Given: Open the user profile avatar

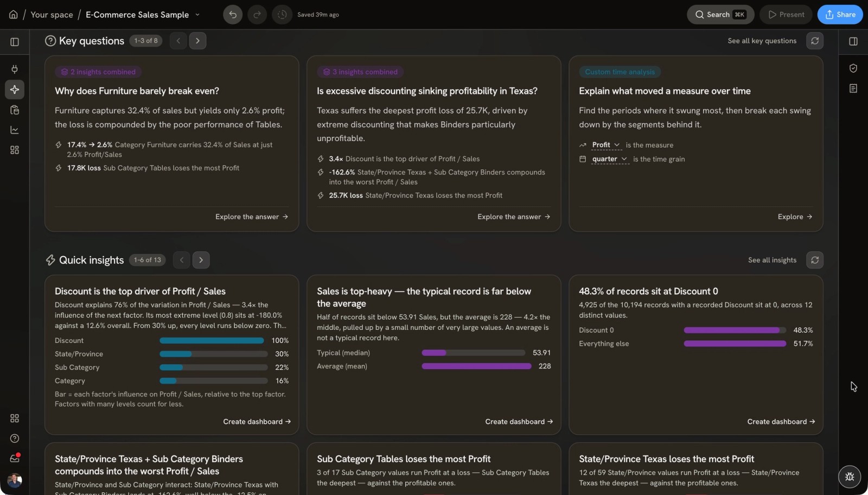Looking at the screenshot, I should tap(15, 480).
